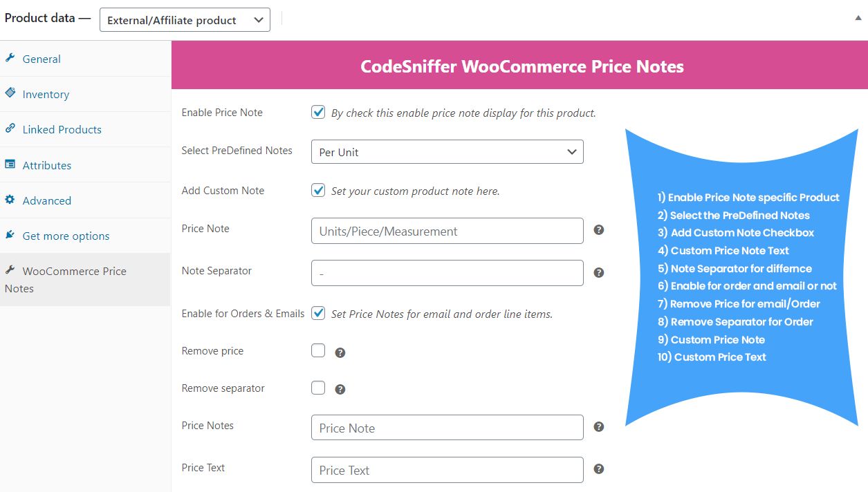Go to the Advanced settings tab
Screen dimensions: 868x492
[47, 201]
